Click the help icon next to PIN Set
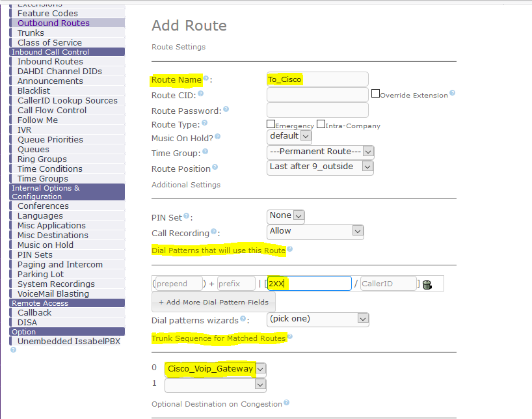The width and height of the screenshot is (532, 419). point(187,216)
